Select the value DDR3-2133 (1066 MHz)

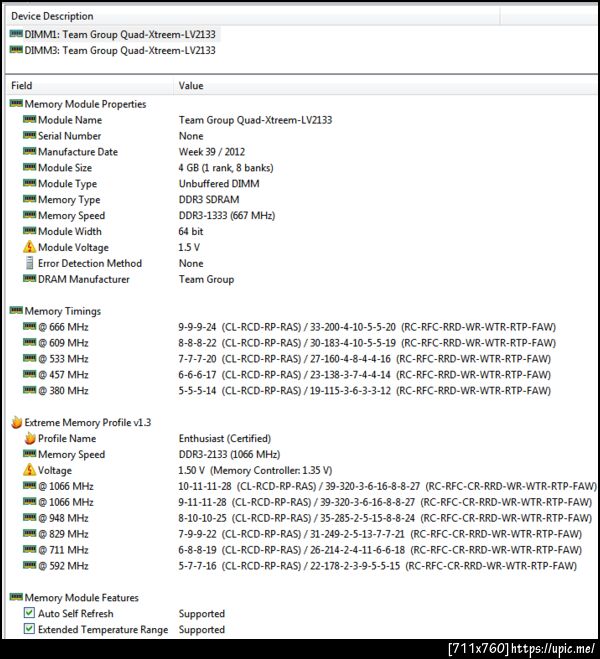point(229,455)
